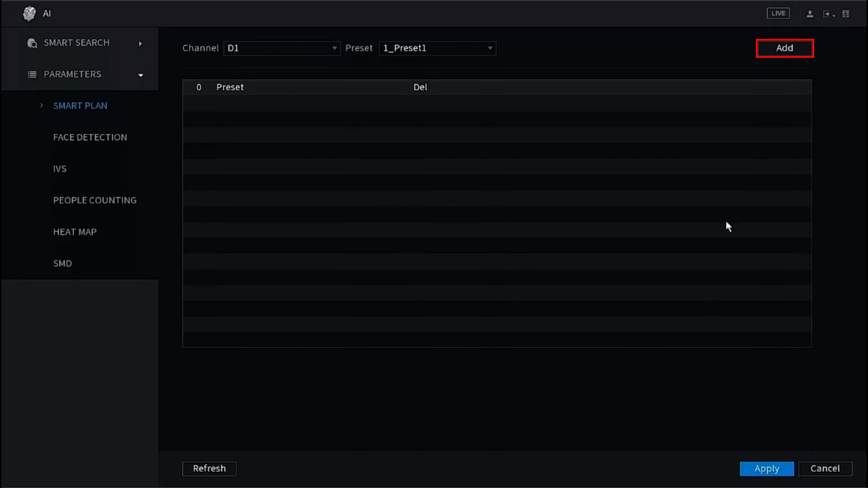The height and width of the screenshot is (488, 868).
Task: Select Smart Plan menu item
Action: (x=80, y=106)
